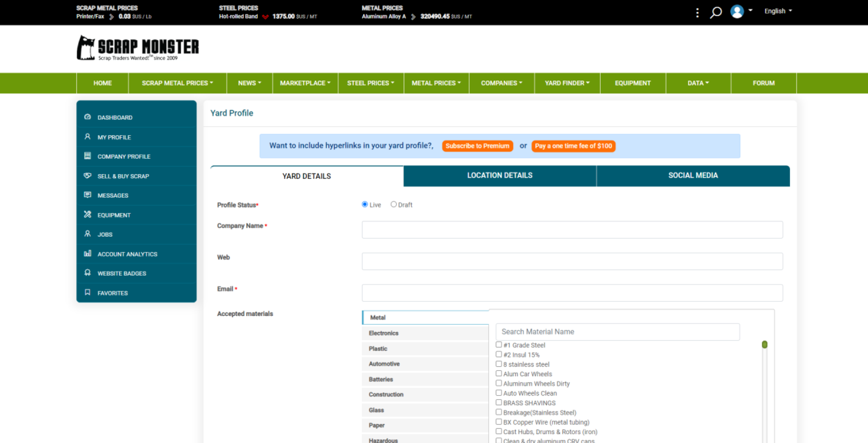Expand the Yard Finder dropdown menu
The width and height of the screenshot is (868, 443).
click(x=567, y=83)
